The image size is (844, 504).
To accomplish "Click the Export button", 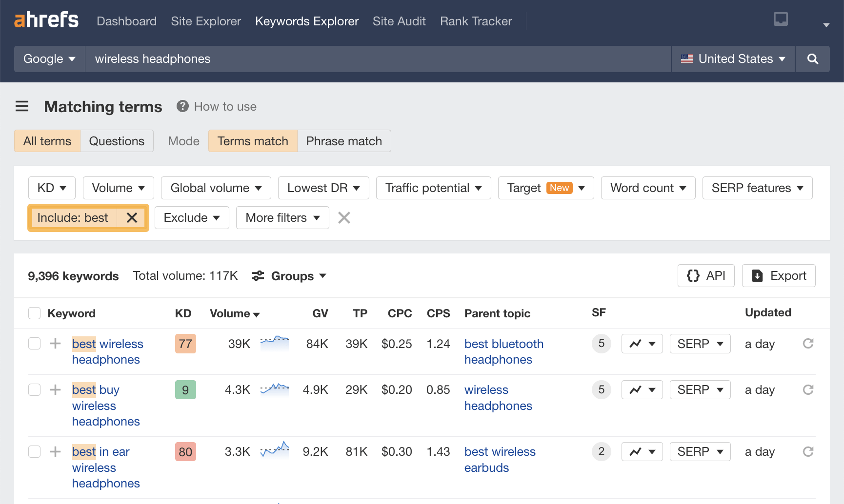I will point(779,275).
